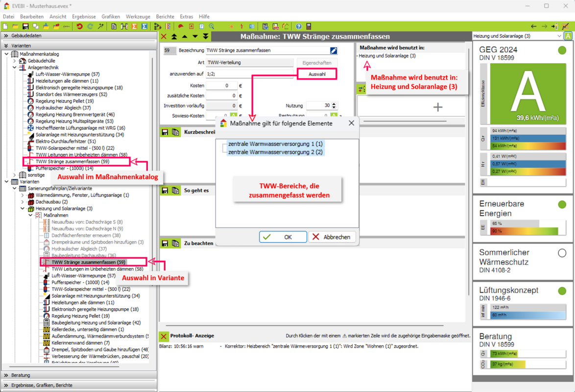The image size is (575, 392).
Task: Click the blue edit pencil beside Bezeichnung
Action: point(334,50)
